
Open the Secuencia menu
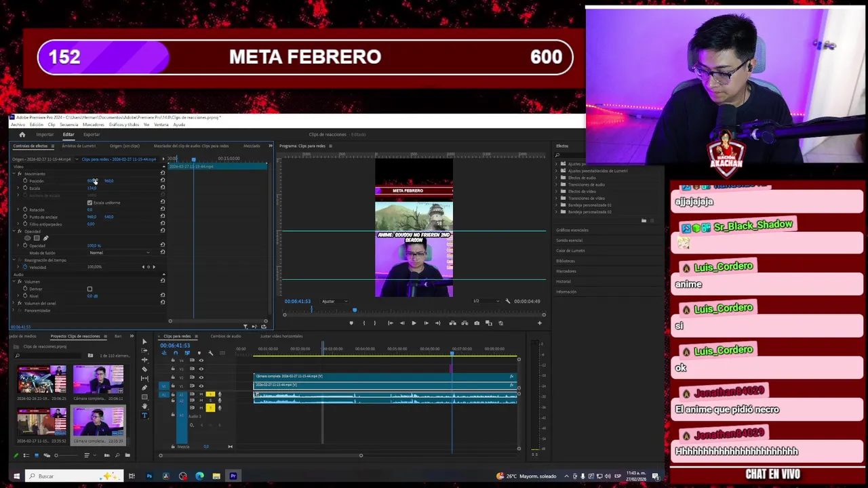(x=68, y=125)
